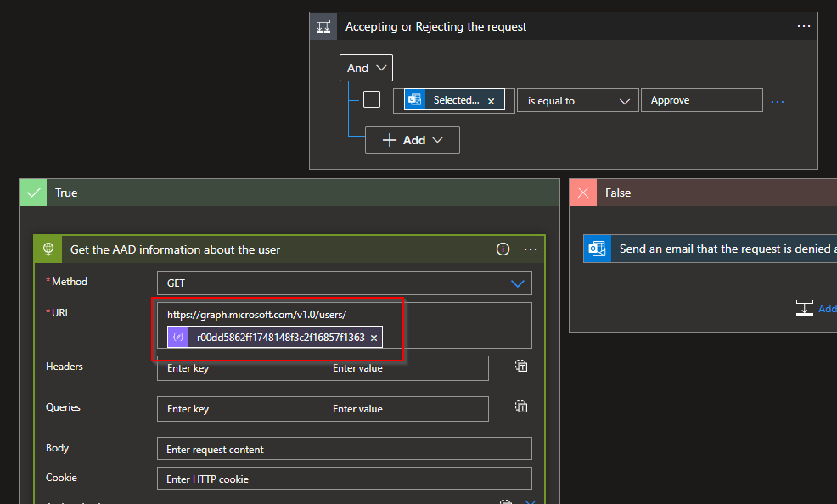The image size is (837, 504).
Task: Click the red X icon of False branch
Action: (583, 193)
